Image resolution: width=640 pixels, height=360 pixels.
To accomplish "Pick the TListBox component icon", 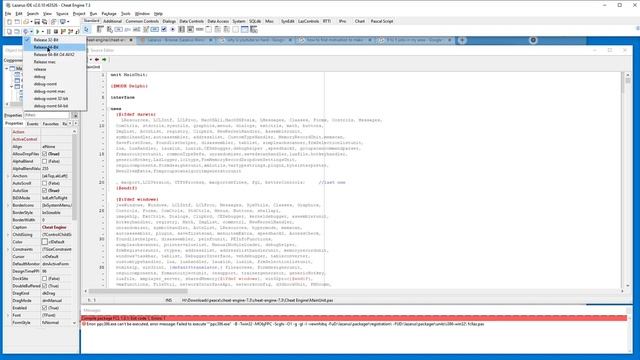I will (181, 29).
